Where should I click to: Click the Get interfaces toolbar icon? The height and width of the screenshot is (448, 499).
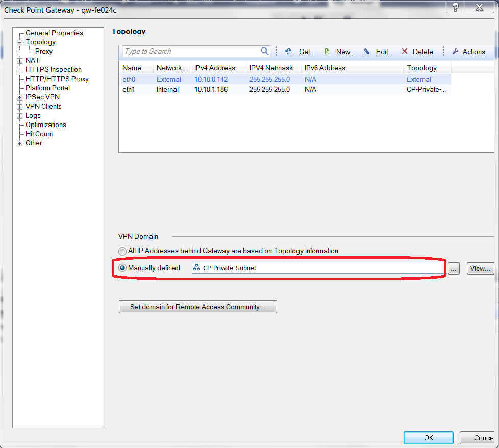(x=288, y=52)
